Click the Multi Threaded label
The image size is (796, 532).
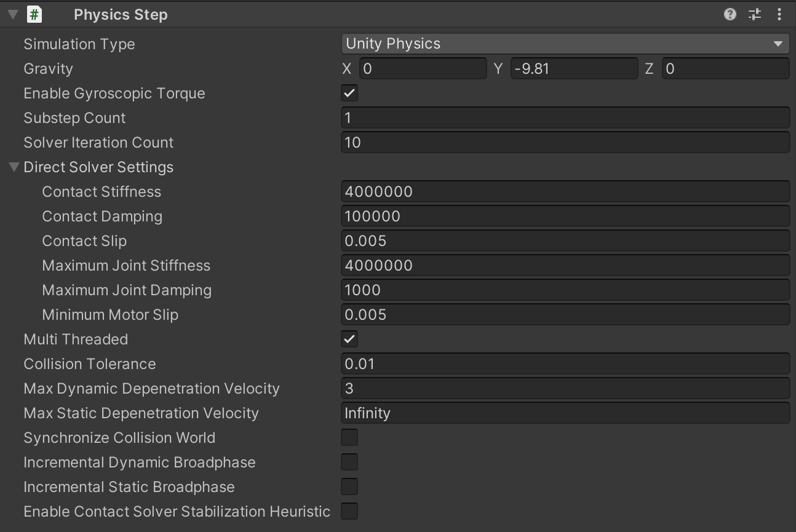pyautogui.click(x=76, y=339)
